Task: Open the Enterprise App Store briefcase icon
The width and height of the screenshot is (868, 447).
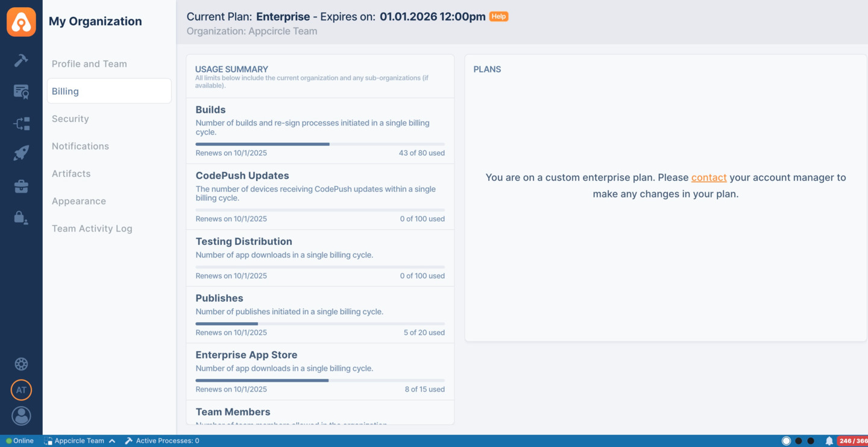Action: tap(21, 186)
